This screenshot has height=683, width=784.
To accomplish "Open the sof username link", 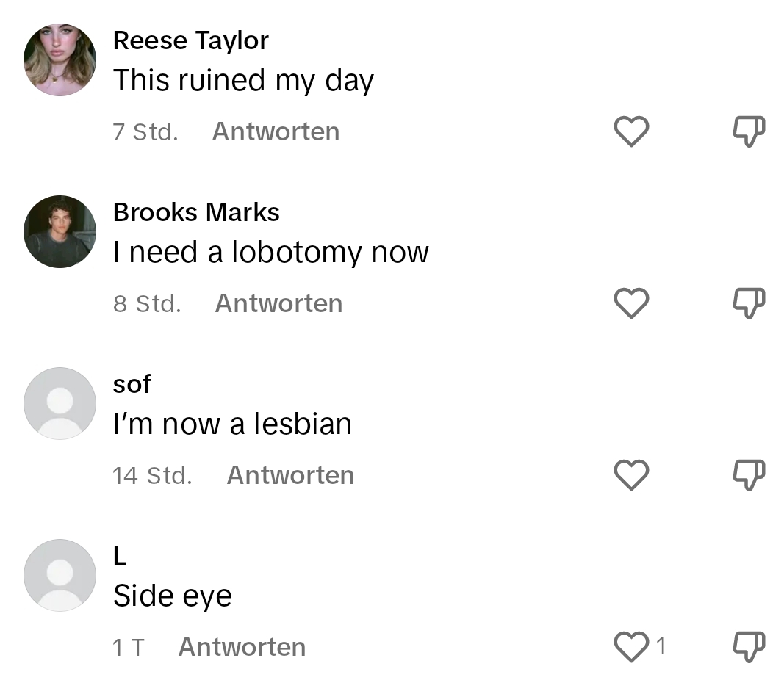I will (132, 384).
